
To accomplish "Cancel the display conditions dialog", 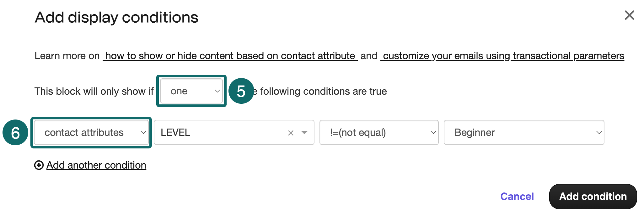I will [x=517, y=196].
